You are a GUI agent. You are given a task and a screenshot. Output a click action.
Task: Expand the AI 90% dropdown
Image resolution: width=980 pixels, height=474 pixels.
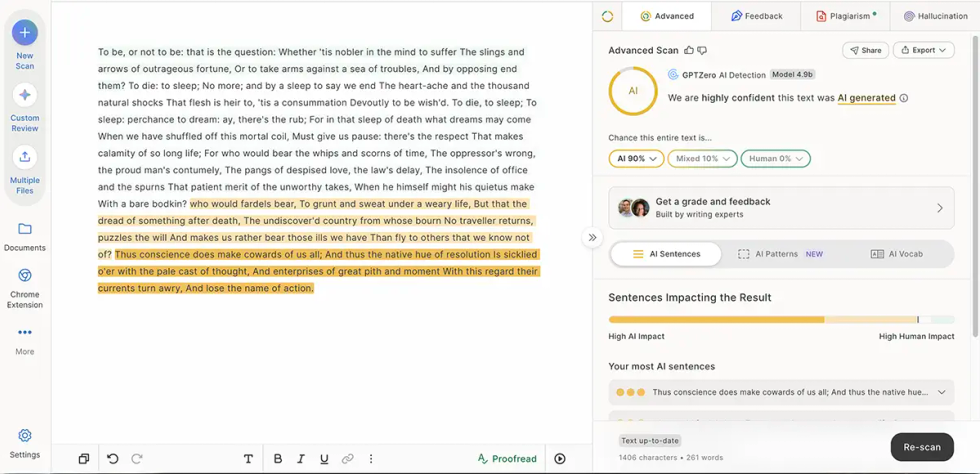point(636,159)
